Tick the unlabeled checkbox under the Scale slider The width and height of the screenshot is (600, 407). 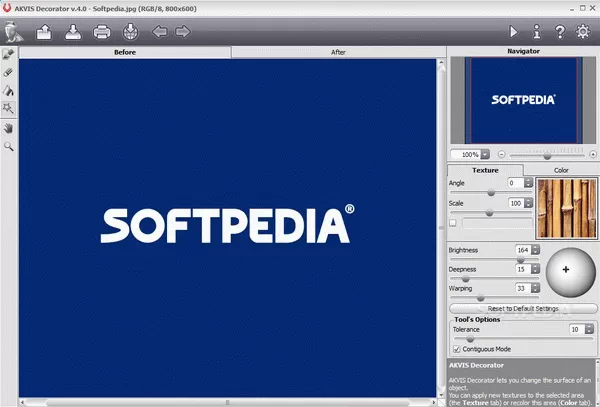(x=453, y=222)
